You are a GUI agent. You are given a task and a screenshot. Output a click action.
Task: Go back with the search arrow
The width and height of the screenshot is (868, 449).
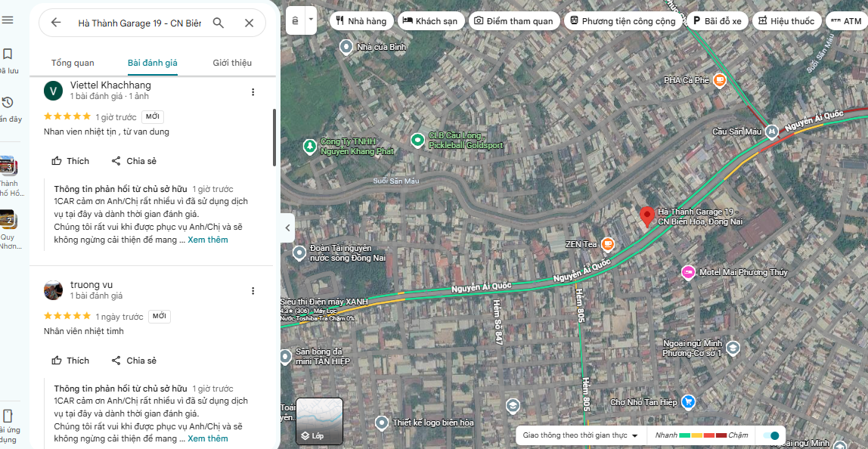[56, 23]
